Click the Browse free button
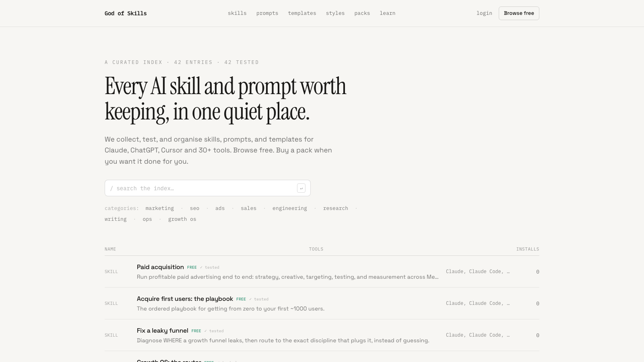This screenshot has width=644, height=362. [519, 13]
